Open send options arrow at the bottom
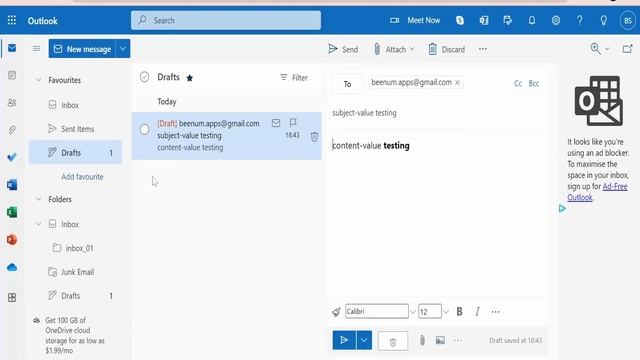Image resolution: width=640 pixels, height=360 pixels. tap(364, 340)
